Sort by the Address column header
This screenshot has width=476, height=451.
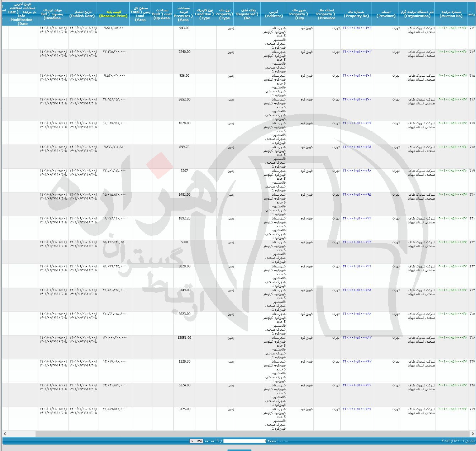pyautogui.click(x=274, y=14)
